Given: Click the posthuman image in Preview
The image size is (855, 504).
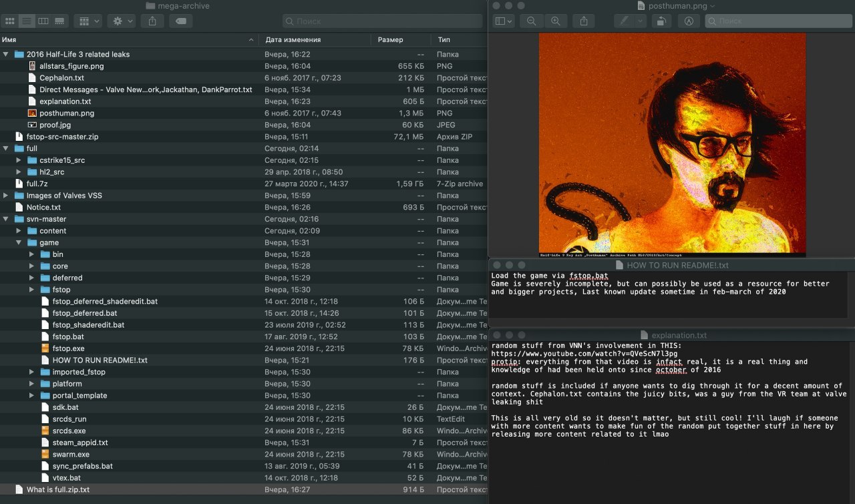Looking at the screenshot, I should tap(672, 145).
